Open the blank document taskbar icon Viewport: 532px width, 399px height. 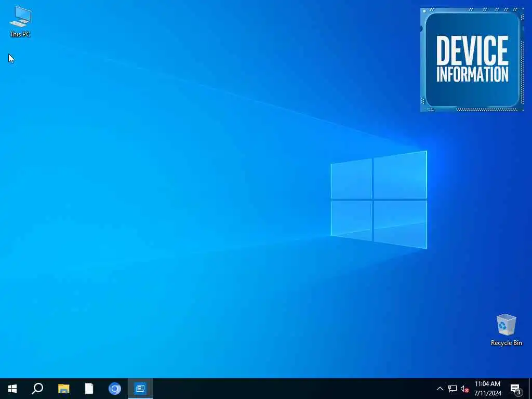pos(89,389)
